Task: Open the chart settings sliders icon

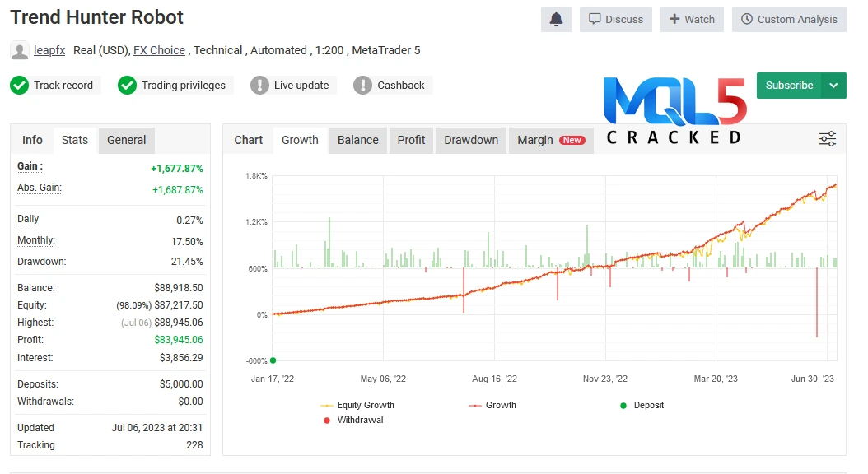Action: [828, 139]
